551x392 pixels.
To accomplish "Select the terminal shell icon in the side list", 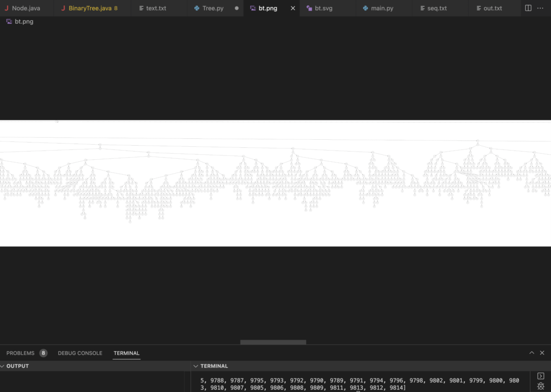I will pyautogui.click(x=541, y=376).
